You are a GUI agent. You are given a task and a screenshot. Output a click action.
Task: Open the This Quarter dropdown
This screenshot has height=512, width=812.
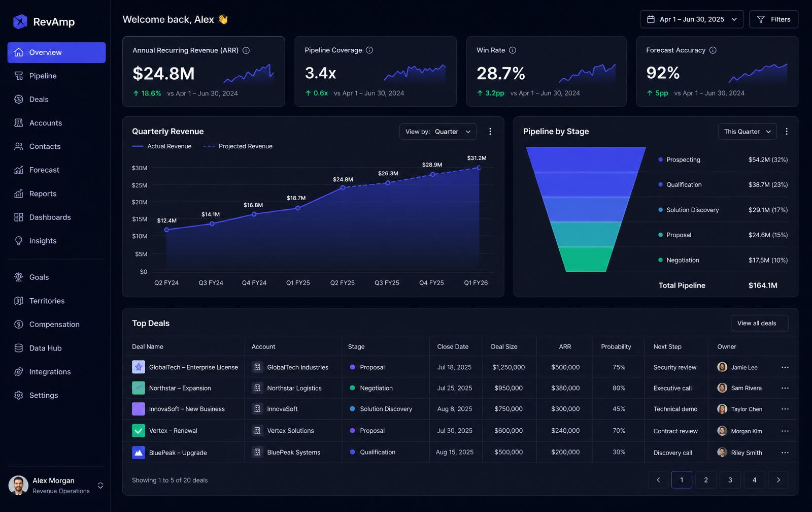(x=748, y=132)
